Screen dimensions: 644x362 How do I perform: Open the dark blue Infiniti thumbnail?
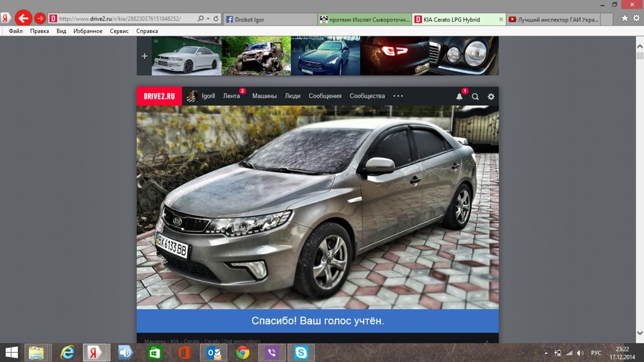[326, 56]
